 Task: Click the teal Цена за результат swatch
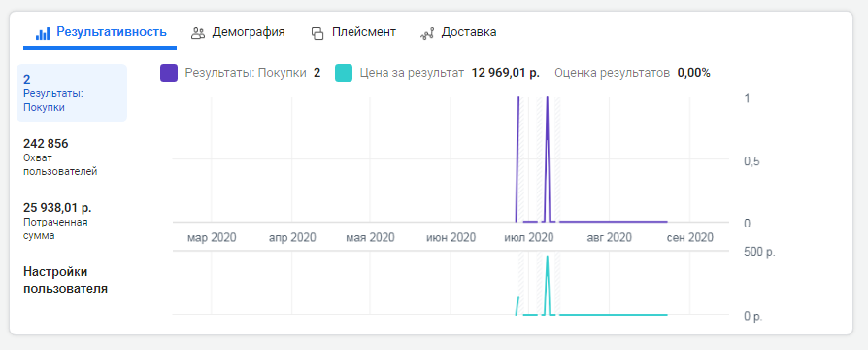click(x=344, y=73)
